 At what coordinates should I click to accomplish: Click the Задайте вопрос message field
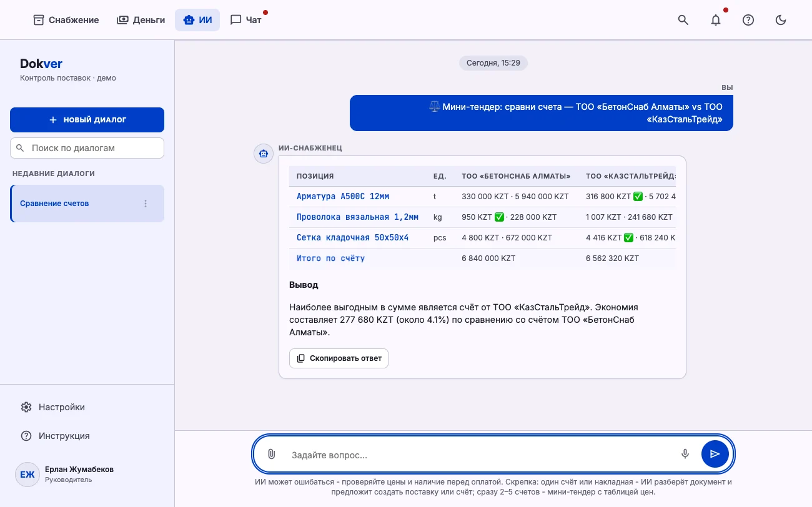click(x=480, y=455)
